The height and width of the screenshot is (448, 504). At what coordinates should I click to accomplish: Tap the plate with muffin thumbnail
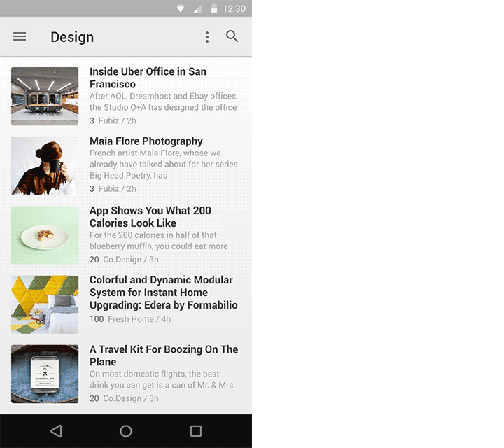[45, 235]
